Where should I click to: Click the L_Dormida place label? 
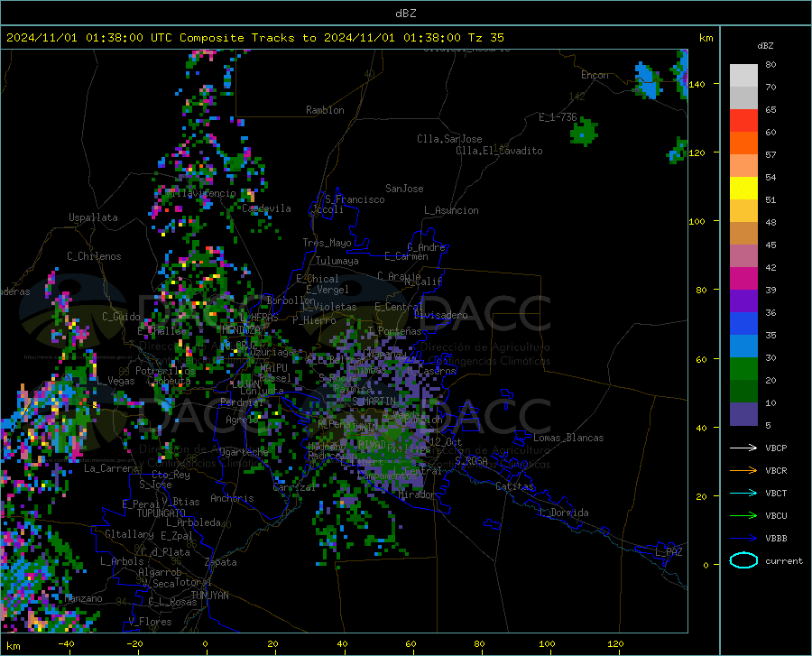pos(563,513)
